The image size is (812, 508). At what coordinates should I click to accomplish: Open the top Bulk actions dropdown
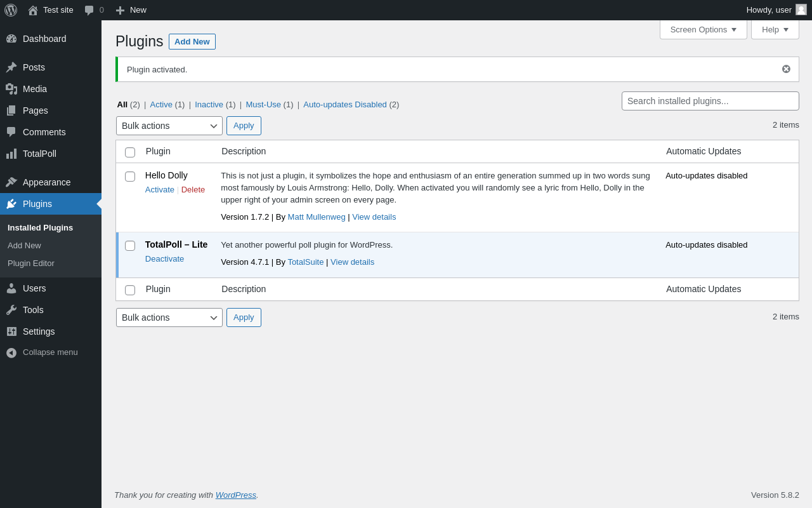tap(169, 126)
